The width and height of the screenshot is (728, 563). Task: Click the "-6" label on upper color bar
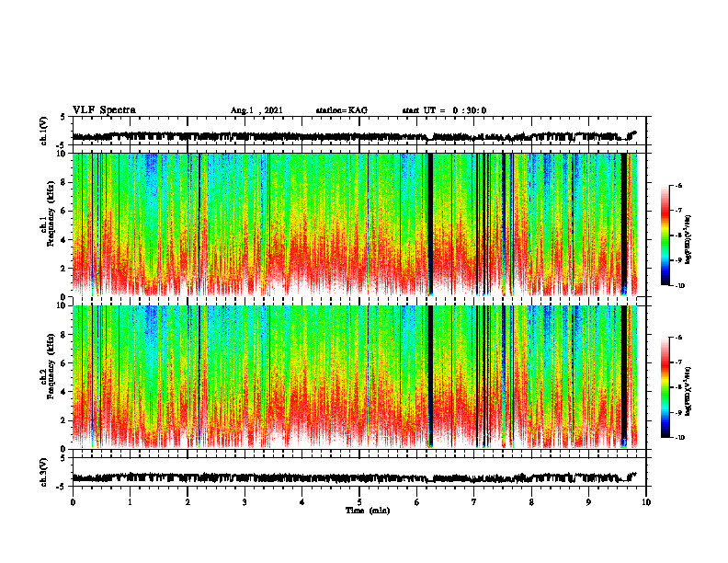click(678, 185)
